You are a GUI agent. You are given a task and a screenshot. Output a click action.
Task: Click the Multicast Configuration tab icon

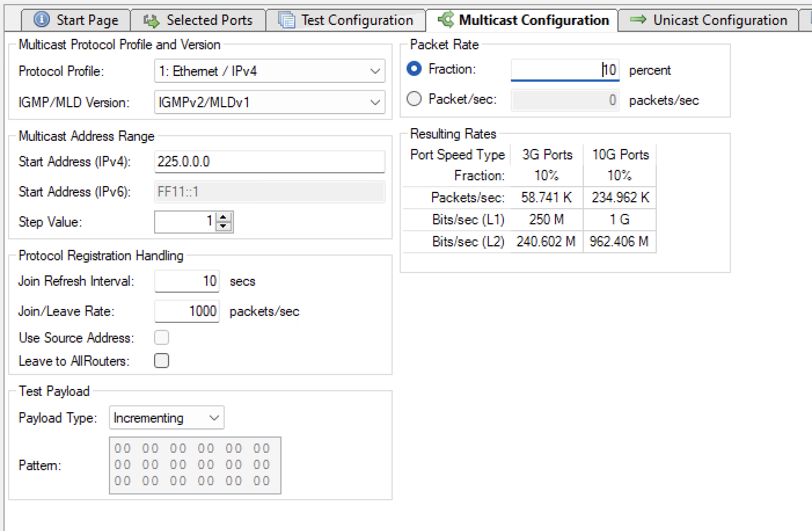445,20
